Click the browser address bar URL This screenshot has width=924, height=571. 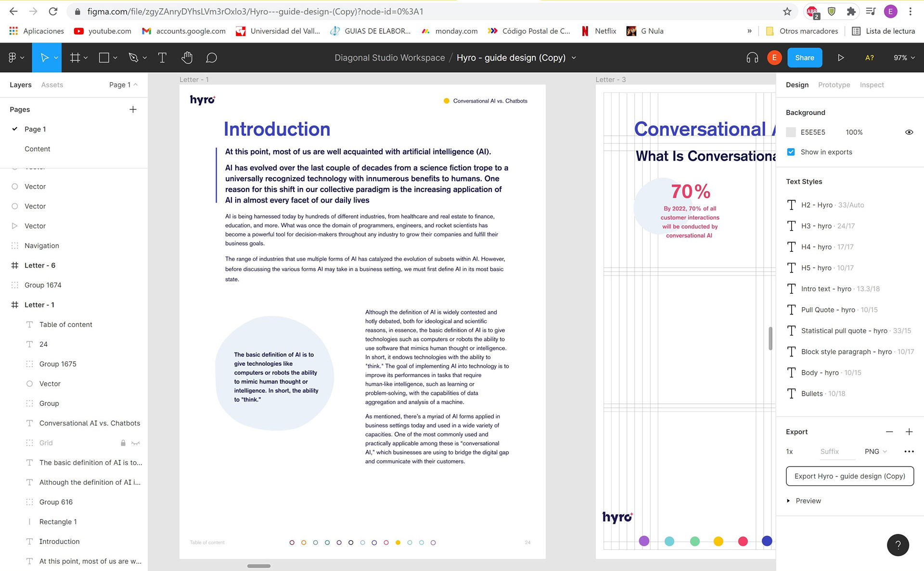pyautogui.click(x=255, y=12)
